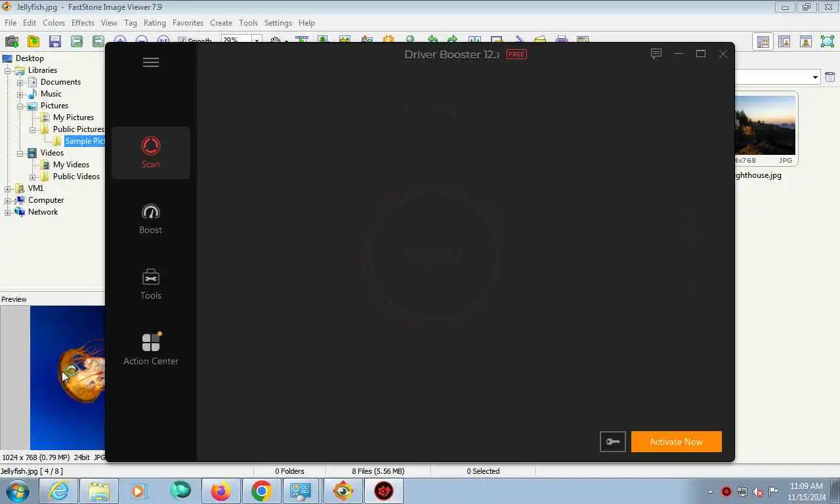Expand the Music tree node
The image size is (840, 504).
pyautogui.click(x=20, y=94)
